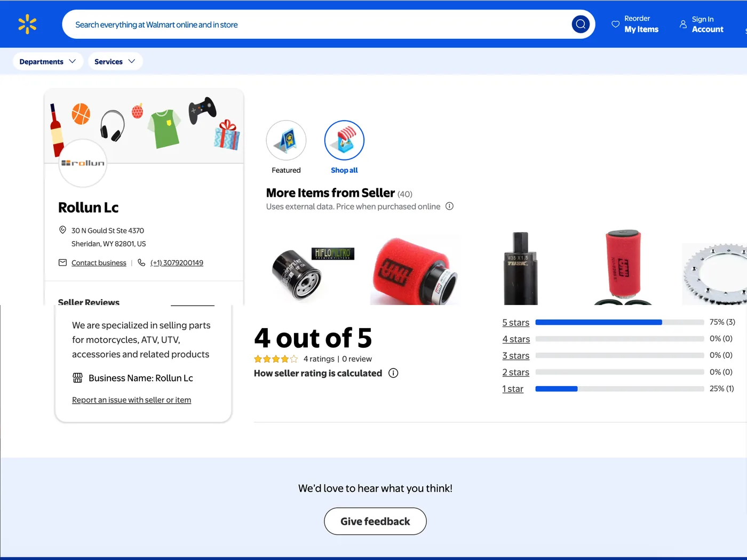Click the '0 review' count text
The image size is (747, 560).
[x=357, y=359]
